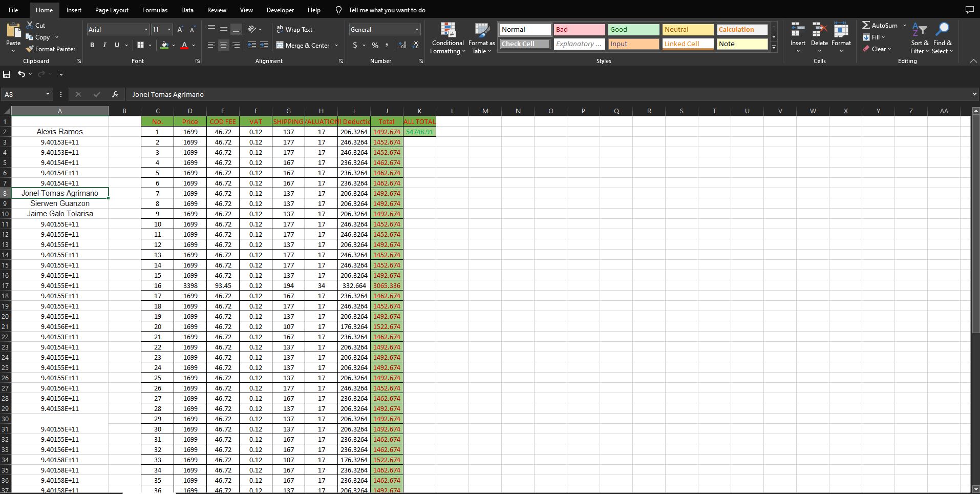The image size is (980, 494).
Task: Switch to the Insert tab
Action: (x=74, y=10)
